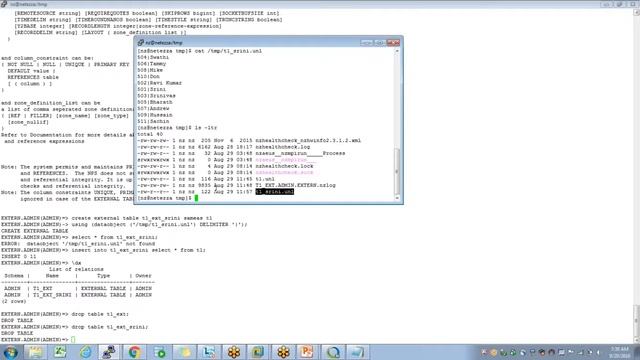Click the '507|Andrew' output line
This screenshot has width=640, height=360.
153,109
